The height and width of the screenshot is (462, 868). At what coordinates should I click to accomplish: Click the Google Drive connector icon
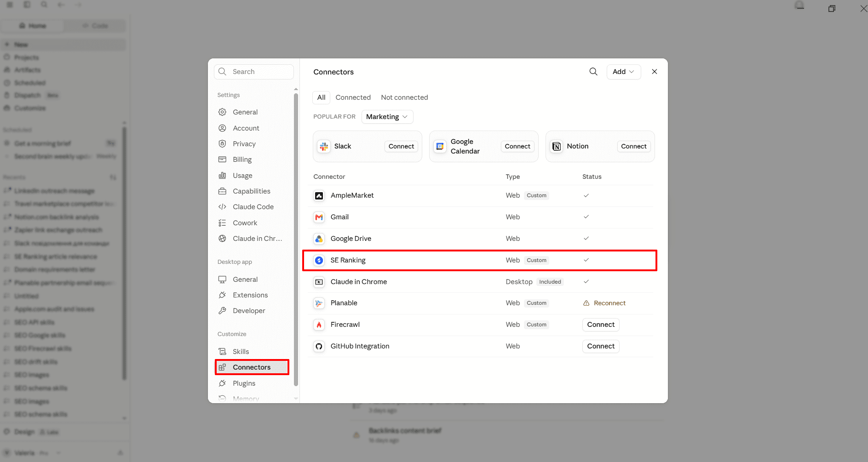[x=319, y=239]
